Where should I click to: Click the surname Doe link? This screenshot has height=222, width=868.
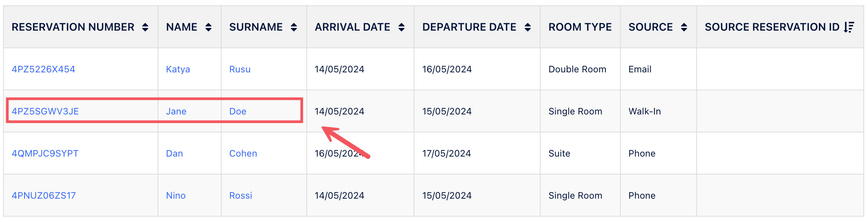tap(238, 111)
